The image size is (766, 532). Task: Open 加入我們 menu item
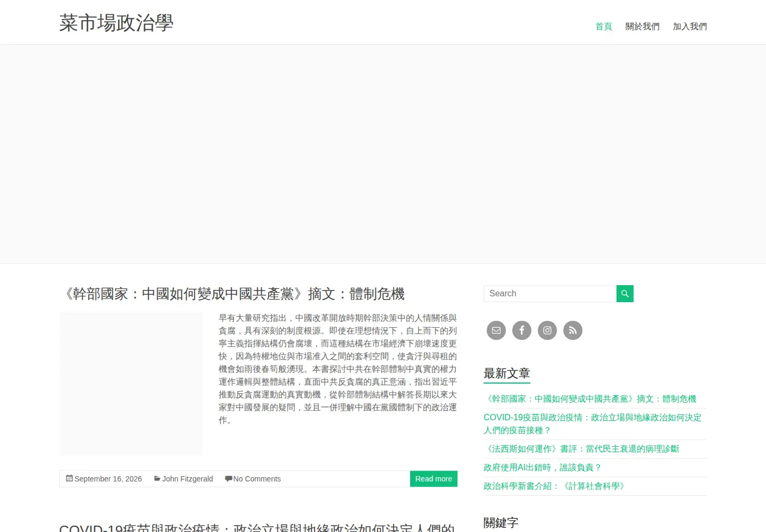click(690, 27)
